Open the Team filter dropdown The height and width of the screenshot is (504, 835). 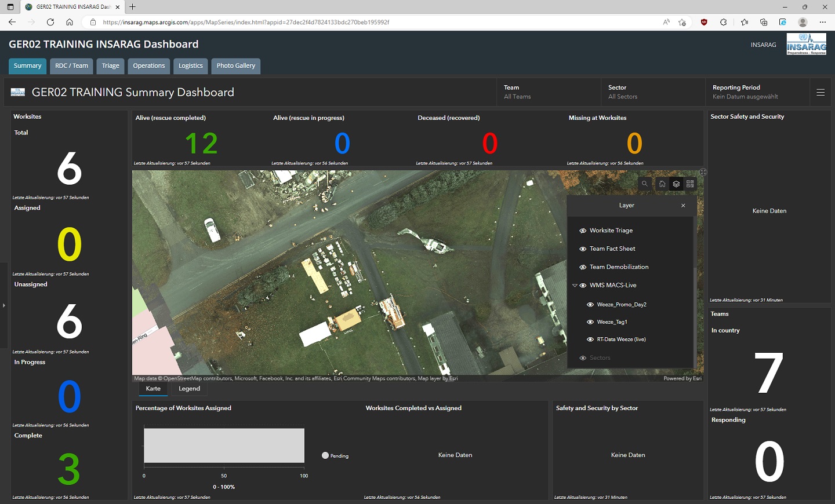pyautogui.click(x=549, y=92)
